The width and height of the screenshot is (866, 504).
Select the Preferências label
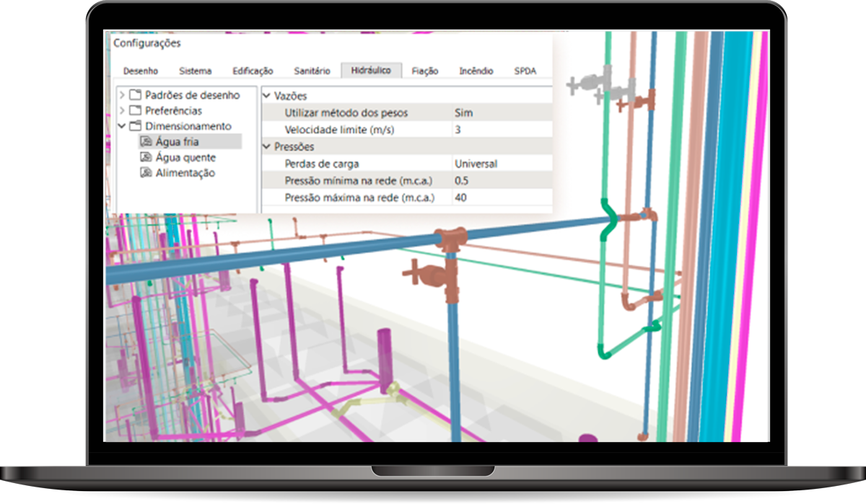tap(173, 110)
